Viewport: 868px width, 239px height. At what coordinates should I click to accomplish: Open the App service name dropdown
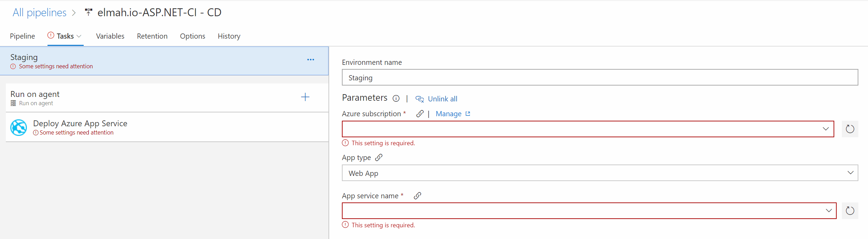click(589, 211)
